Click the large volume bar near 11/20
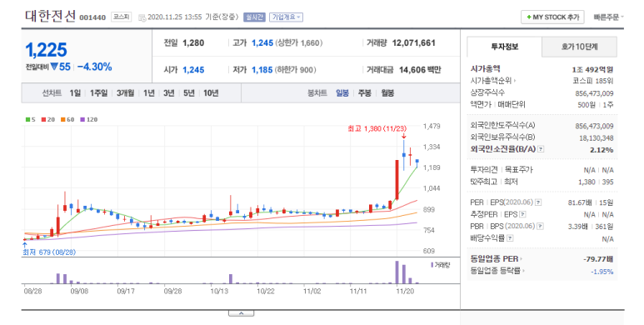 397,272
